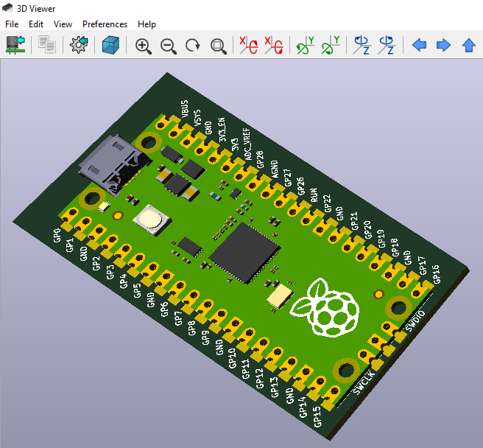Click the zoom out magnifier

[169, 46]
